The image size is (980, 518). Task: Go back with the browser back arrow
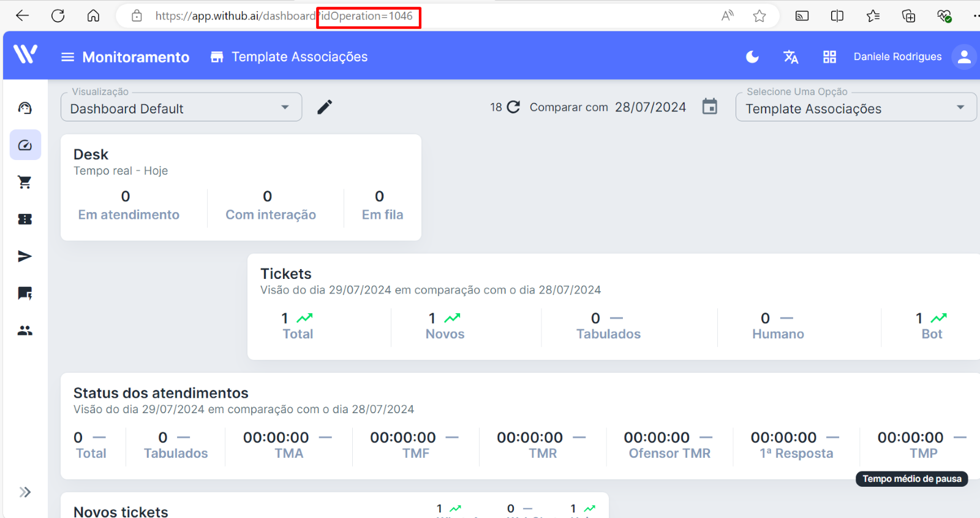(23, 16)
